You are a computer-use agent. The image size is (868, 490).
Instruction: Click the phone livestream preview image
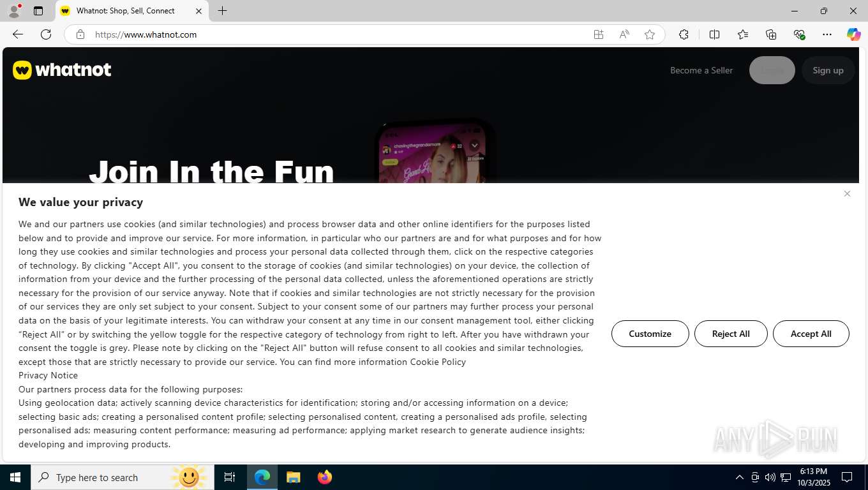pyautogui.click(x=434, y=152)
